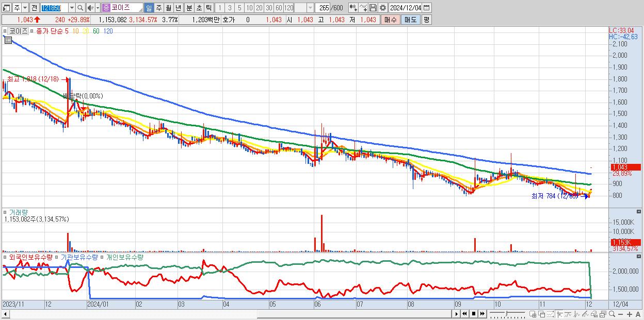Click the 코이즈 legend label button
Image resolution: width=644 pixels, height=320 pixels.
coord(18,31)
